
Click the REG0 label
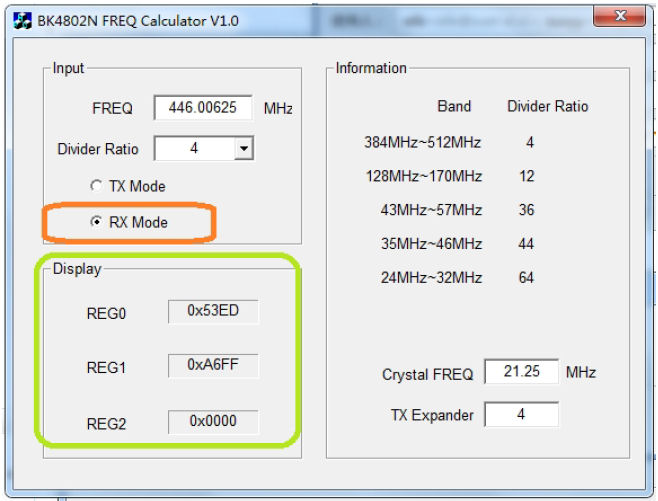[106, 313]
